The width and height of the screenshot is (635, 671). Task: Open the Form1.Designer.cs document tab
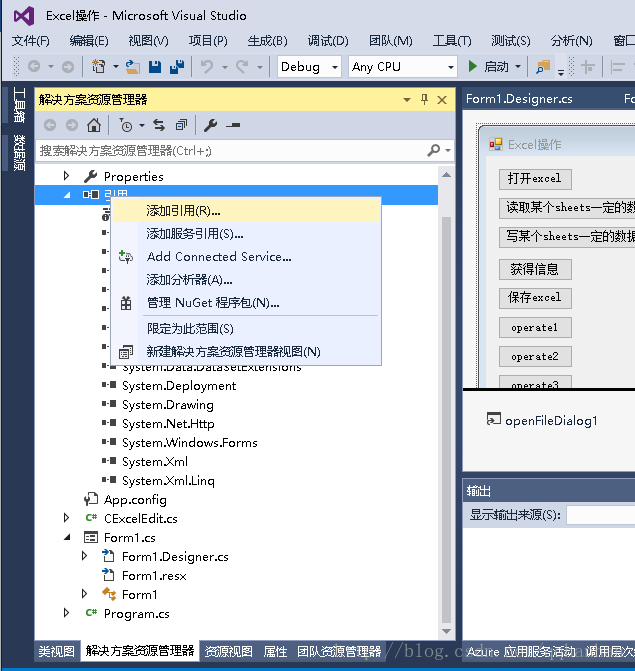(x=519, y=99)
